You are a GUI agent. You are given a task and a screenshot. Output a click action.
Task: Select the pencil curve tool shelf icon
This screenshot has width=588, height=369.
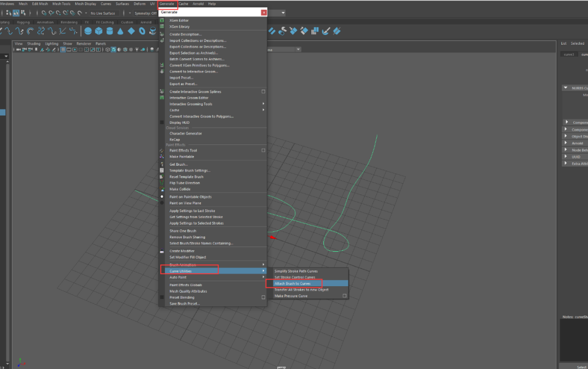pyautogui.click(x=20, y=31)
